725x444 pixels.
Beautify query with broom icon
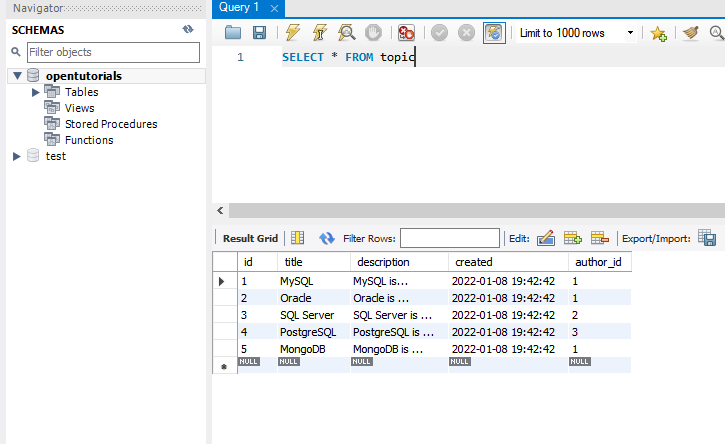[x=691, y=33]
